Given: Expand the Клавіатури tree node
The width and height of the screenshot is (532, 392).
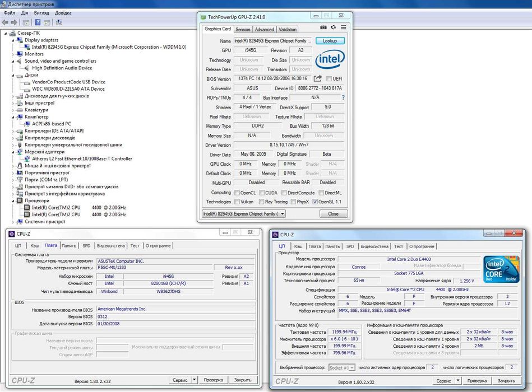Looking at the screenshot, I should pos(13,110).
